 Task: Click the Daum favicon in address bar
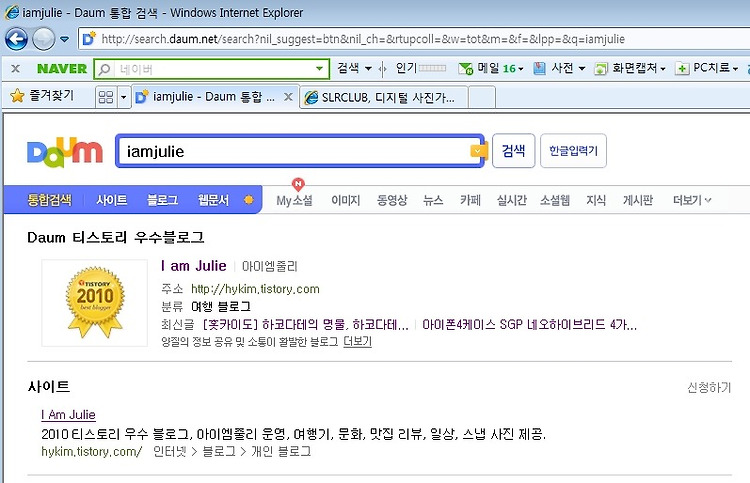click(x=89, y=39)
